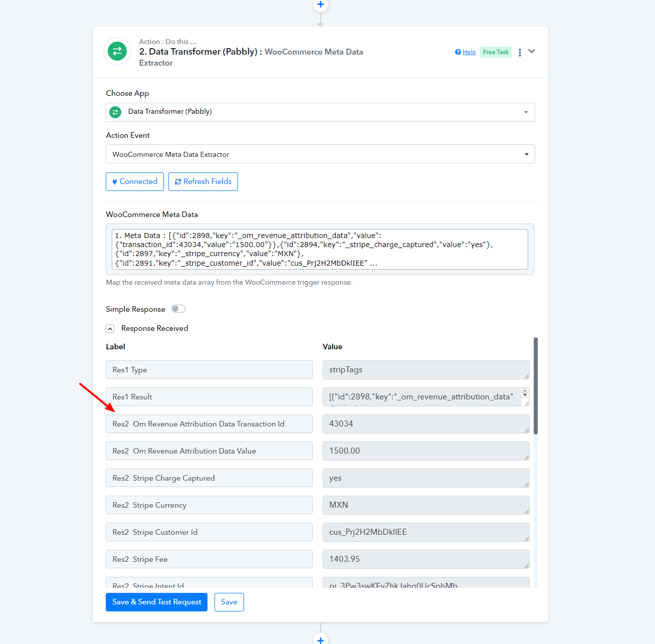Image resolution: width=655 pixels, height=644 pixels.
Task: Click the WooCommerce Meta Data input field
Action: point(320,249)
